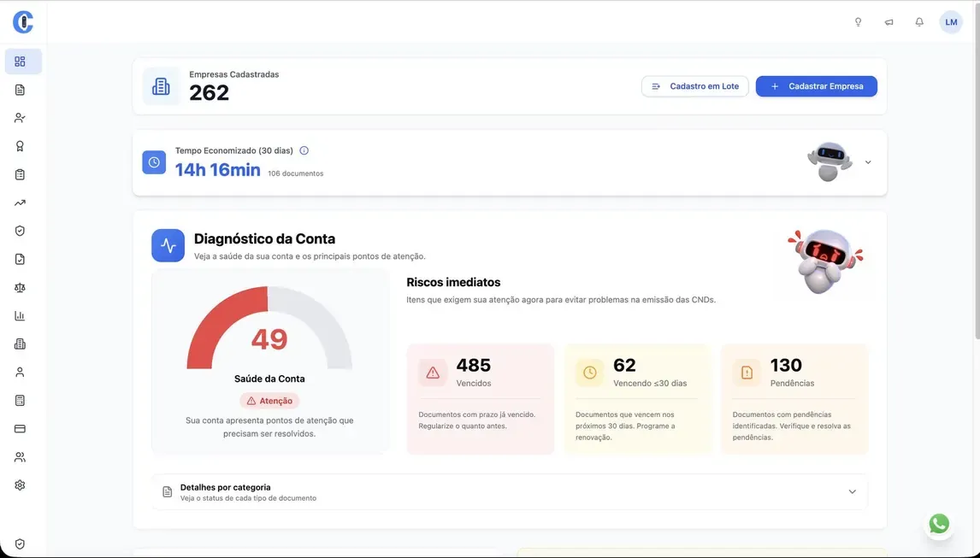This screenshot has height=558, width=980.
Task: Open the trending-up arrow icon in sidebar
Action: click(x=20, y=203)
